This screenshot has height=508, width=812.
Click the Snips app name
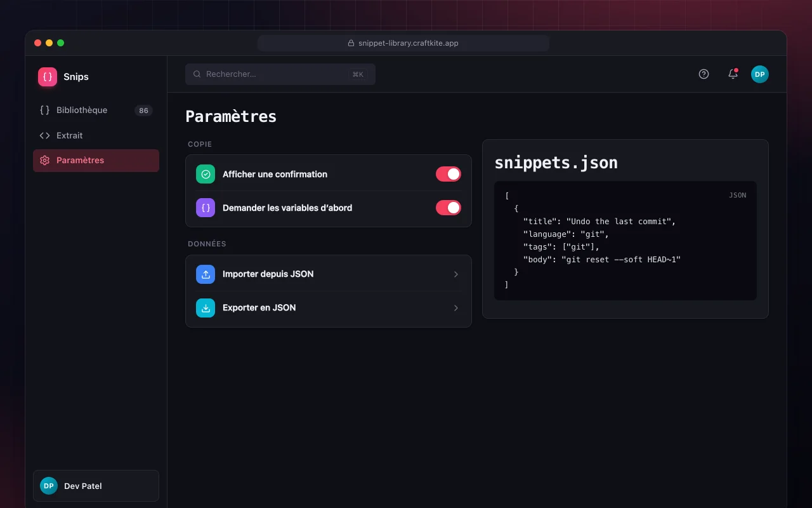pyautogui.click(x=76, y=77)
